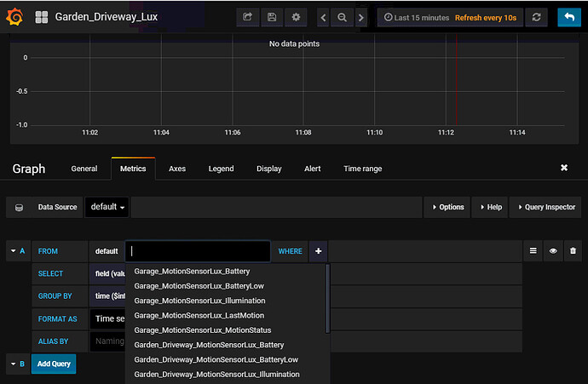Viewport: 588px width, 384px height.
Task: Open the default data source dropdown
Action: (107, 207)
